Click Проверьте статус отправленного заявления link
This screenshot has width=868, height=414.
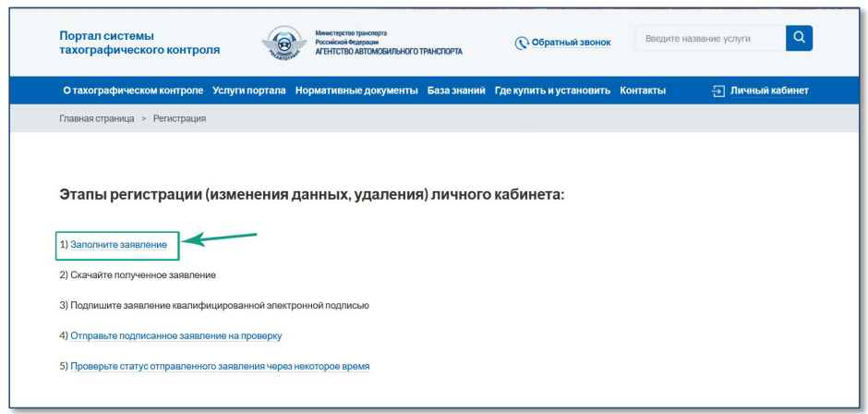(220, 366)
